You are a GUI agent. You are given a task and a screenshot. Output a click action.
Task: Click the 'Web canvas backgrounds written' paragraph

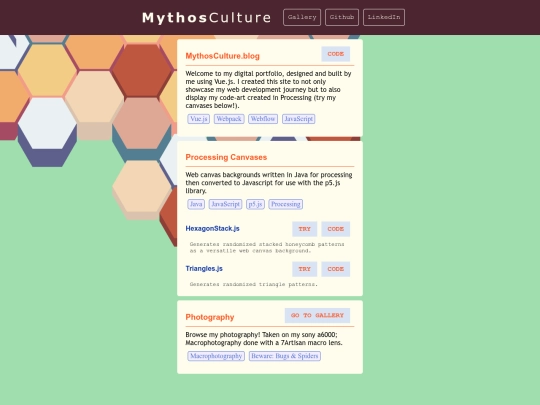point(269,183)
